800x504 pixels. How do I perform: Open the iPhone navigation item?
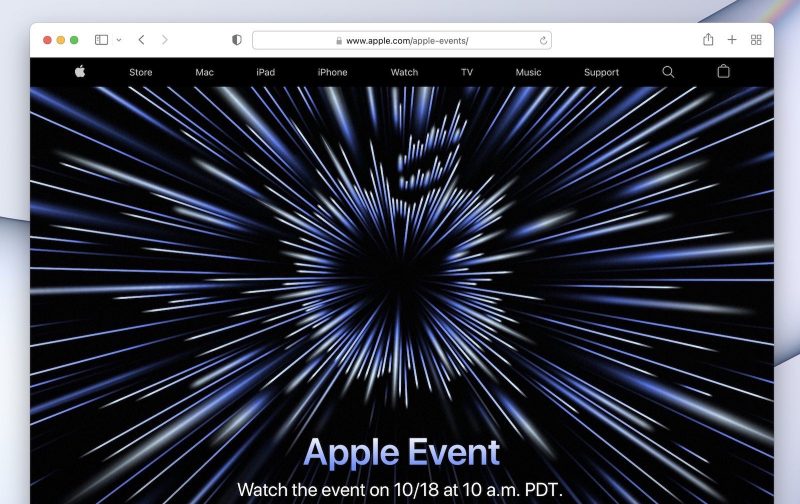click(332, 72)
